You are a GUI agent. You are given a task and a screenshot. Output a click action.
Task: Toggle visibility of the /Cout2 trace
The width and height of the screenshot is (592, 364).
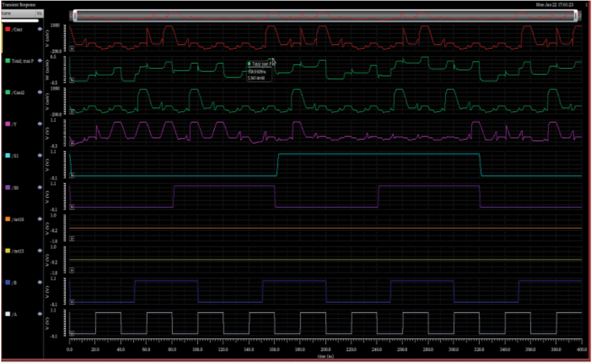click(40, 92)
